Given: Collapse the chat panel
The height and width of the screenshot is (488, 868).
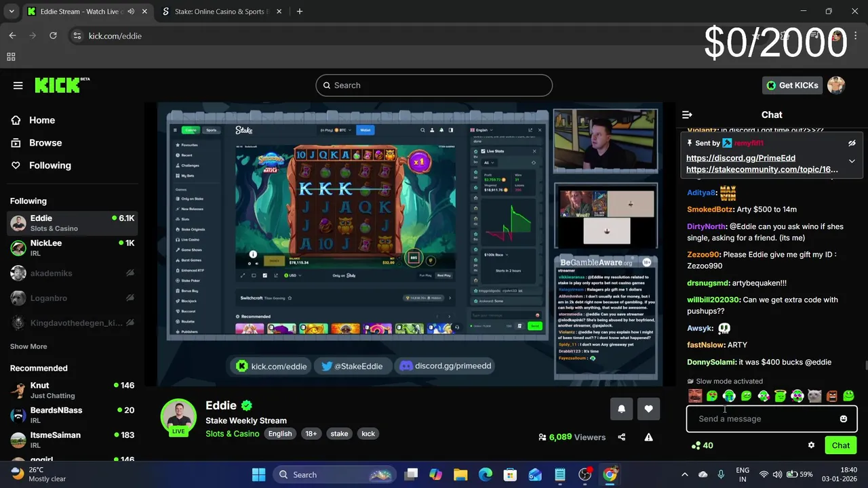Looking at the screenshot, I should 687,115.
